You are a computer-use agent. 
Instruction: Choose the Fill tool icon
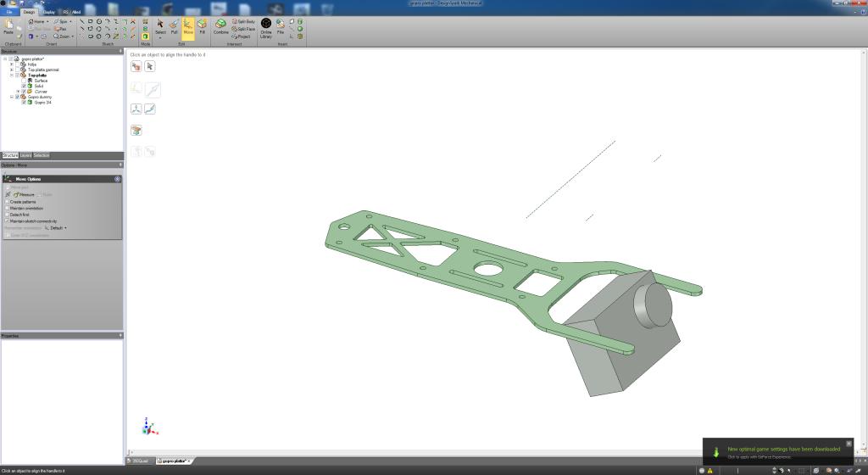click(x=202, y=26)
